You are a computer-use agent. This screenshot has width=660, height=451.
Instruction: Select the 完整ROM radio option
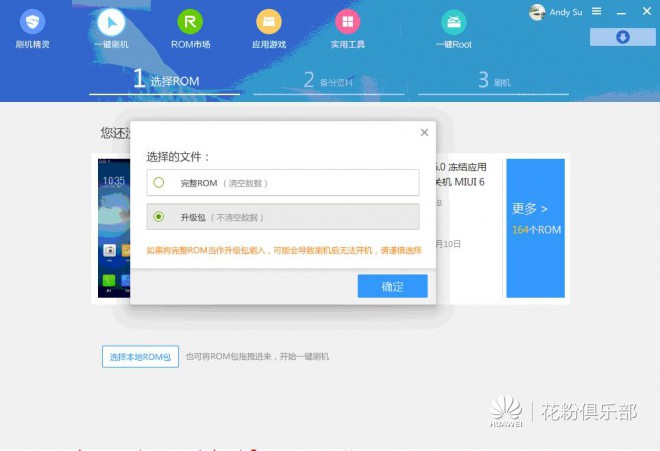(159, 183)
